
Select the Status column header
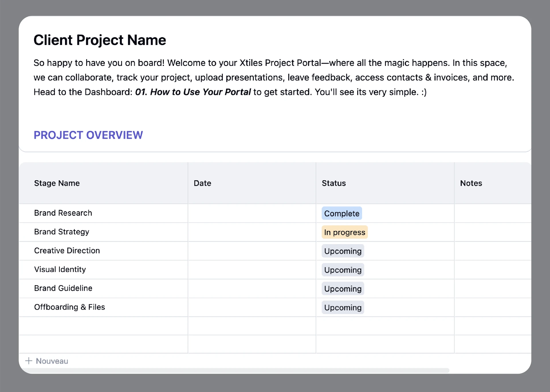coord(385,183)
